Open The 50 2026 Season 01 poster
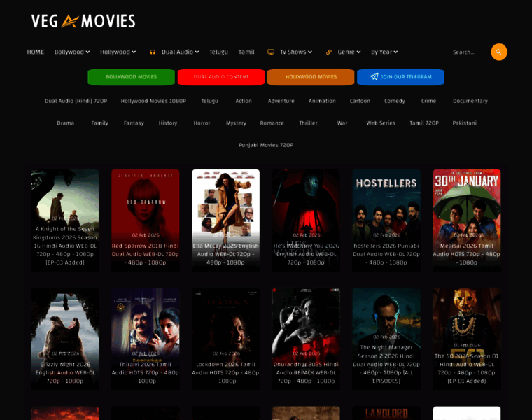This screenshot has width=532, height=420. click(467, 339)
